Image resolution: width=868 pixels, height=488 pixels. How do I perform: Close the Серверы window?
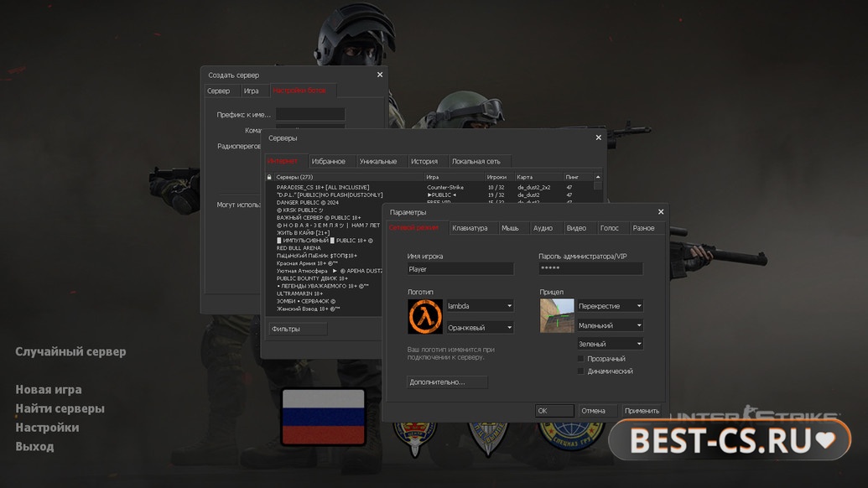pos(599,138)
